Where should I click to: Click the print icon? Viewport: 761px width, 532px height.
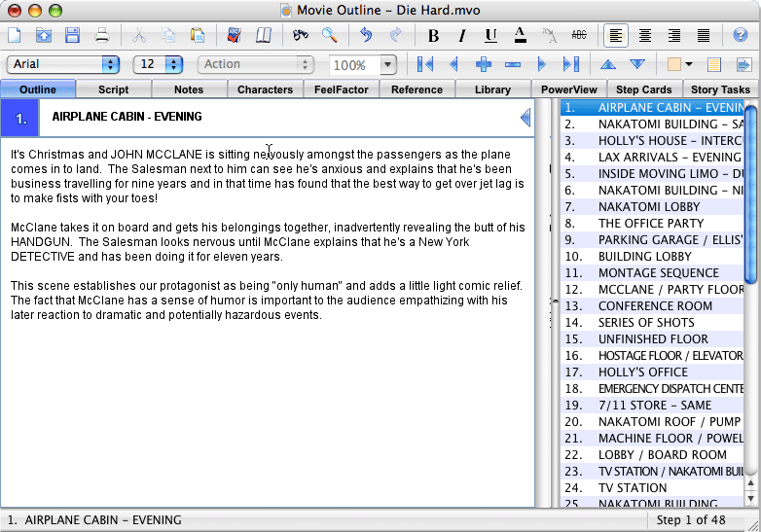click(x=101, y=36)
